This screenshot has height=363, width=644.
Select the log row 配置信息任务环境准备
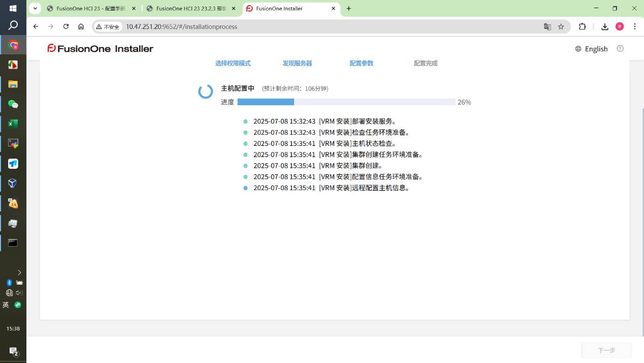tap(333, 177)
